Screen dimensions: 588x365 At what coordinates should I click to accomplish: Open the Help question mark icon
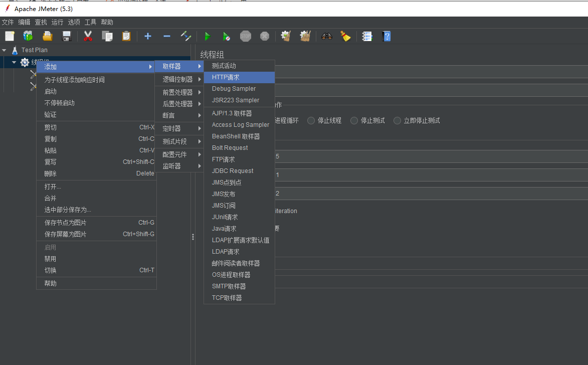pyautogui.click(x=386, y=36)
